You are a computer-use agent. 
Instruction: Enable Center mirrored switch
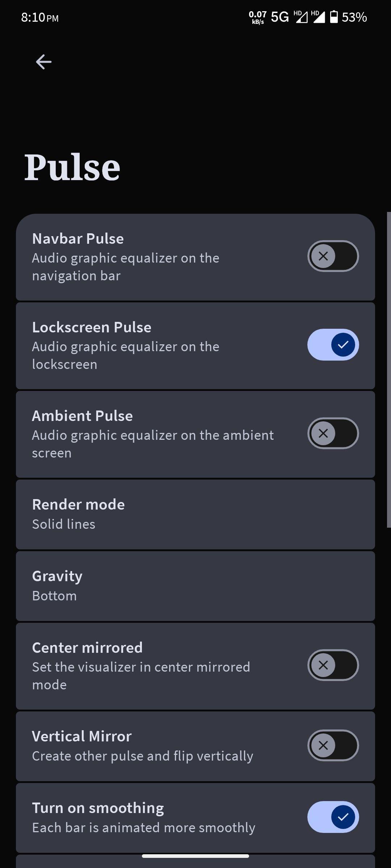pyautogui.click(x=333, y=665)
